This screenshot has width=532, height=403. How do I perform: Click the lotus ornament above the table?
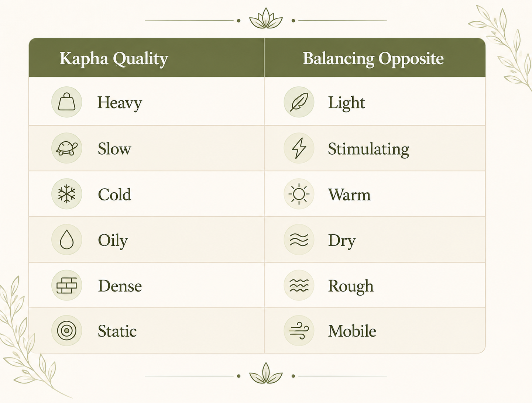[x=266, y=18]
